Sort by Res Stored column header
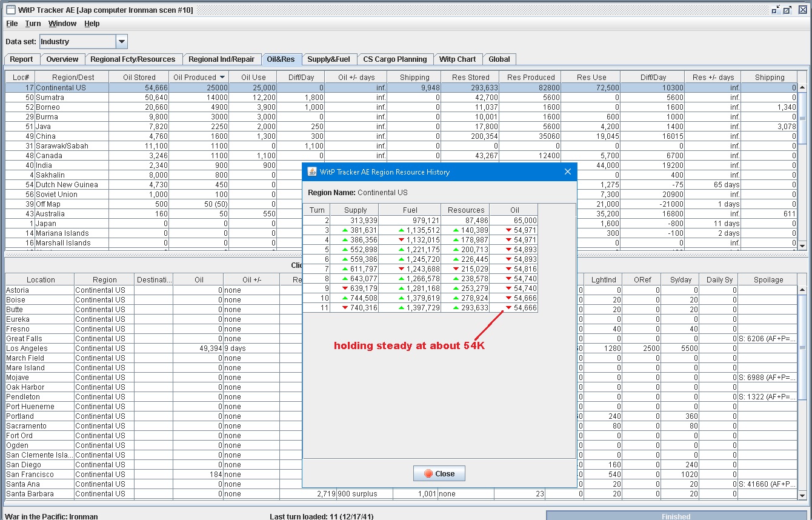This screenshot has width=812, height=520. (x=470, y=77)
